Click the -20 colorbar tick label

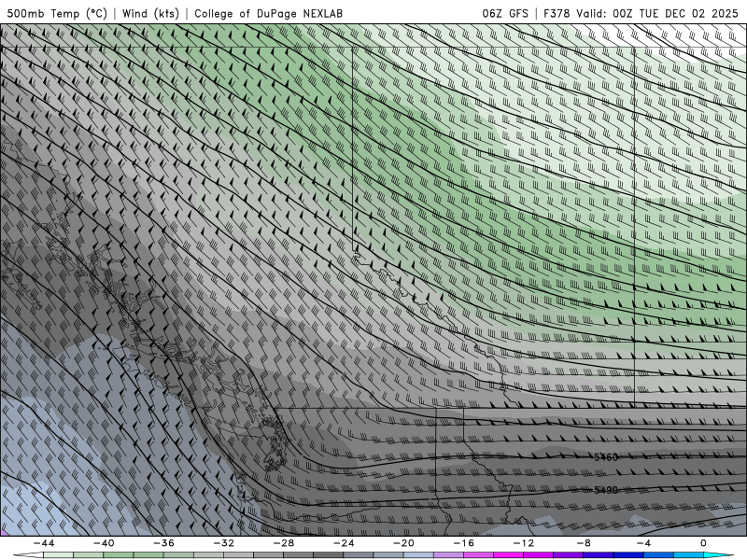404,543
